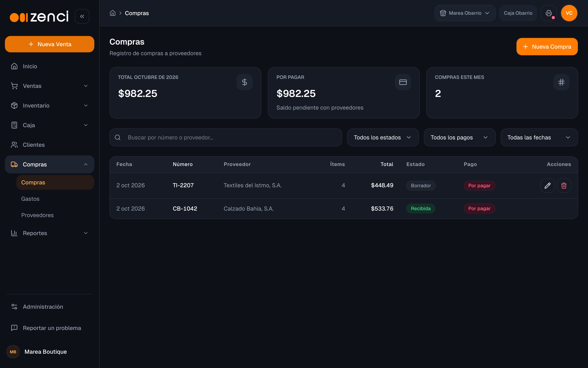Open the Marea Obarrio store dropdown
588x368 pixels.
tap(465, 13)
